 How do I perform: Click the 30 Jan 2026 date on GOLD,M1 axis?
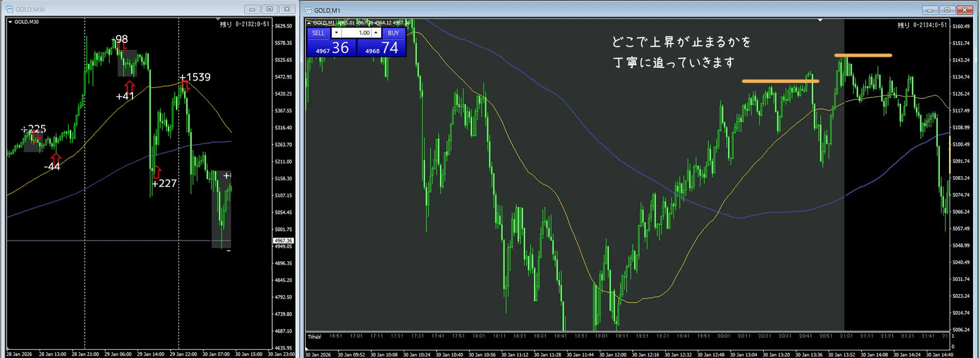point(318,354)
